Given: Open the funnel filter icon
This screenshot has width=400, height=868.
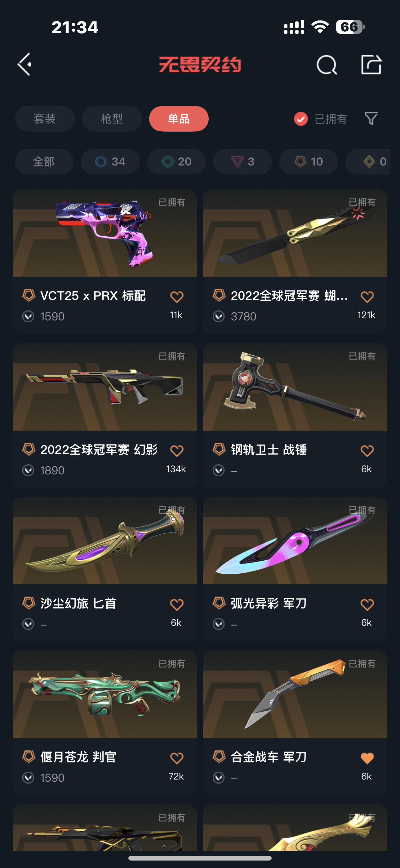Looking at the screenshot, I should (371, 119).
